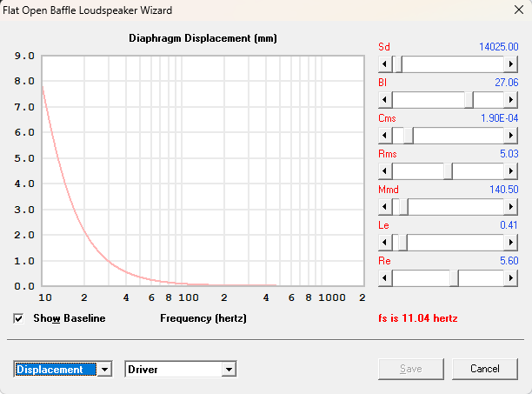Increase Cms with its right arrow
Viewport: 532px width, 394px height.
pos(510,136)
